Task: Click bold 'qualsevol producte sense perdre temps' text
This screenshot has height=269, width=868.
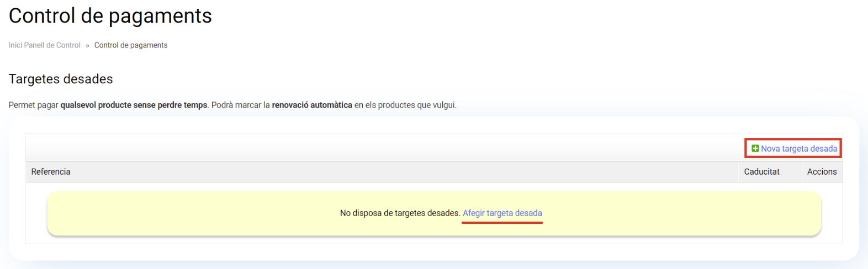Action: coord(134,105)
